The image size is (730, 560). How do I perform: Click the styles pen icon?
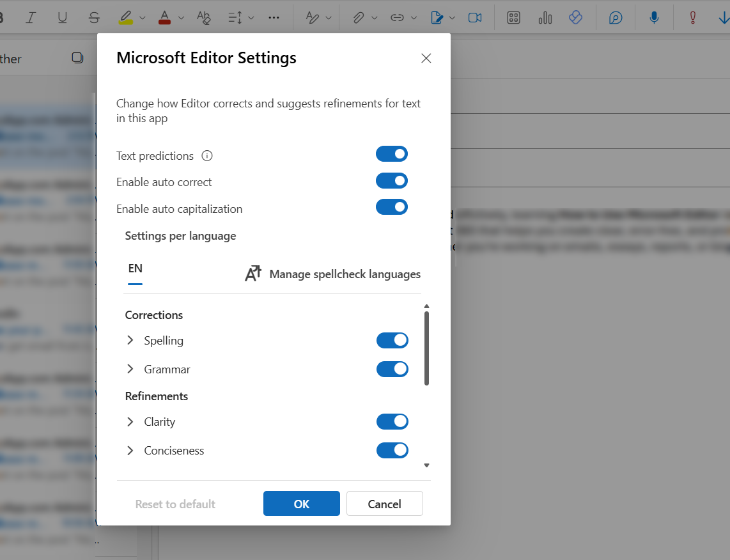[312, 18]
